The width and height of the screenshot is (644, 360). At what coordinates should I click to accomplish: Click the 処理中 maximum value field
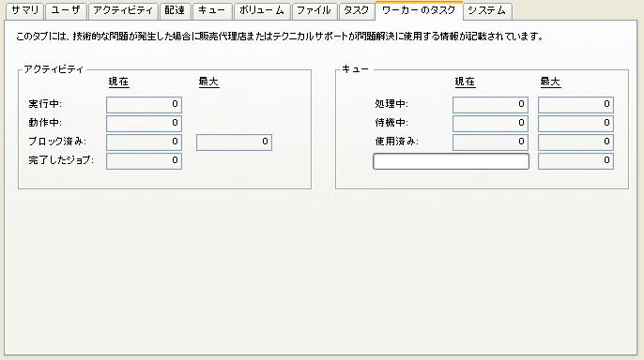pos(575,105)
